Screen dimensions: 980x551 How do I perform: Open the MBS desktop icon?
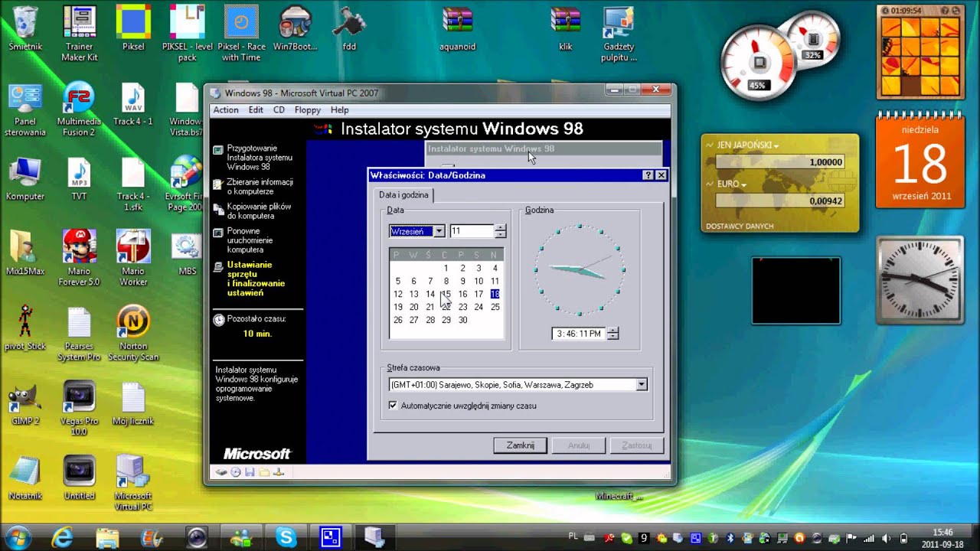pyautogui.click(x=188, y=253)
